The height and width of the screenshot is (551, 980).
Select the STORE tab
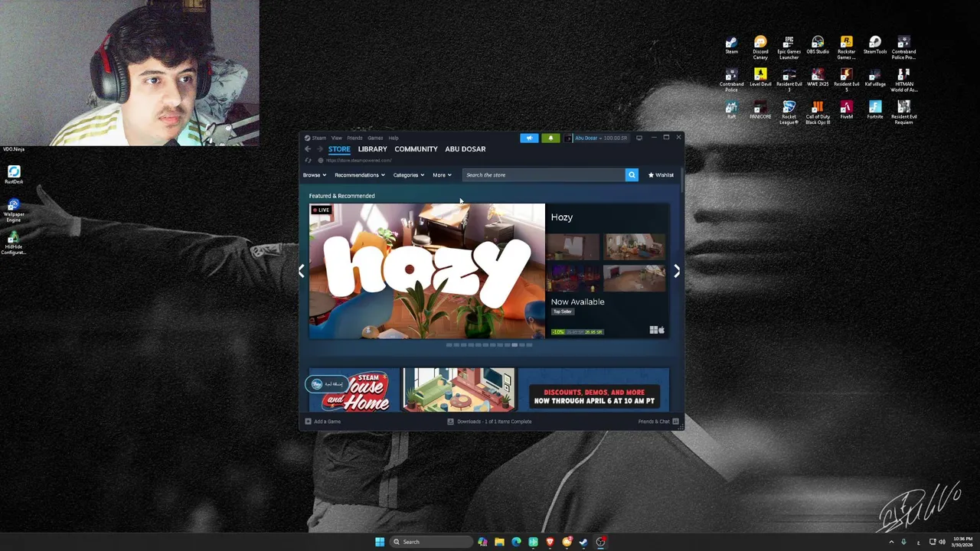click(339, 149)
